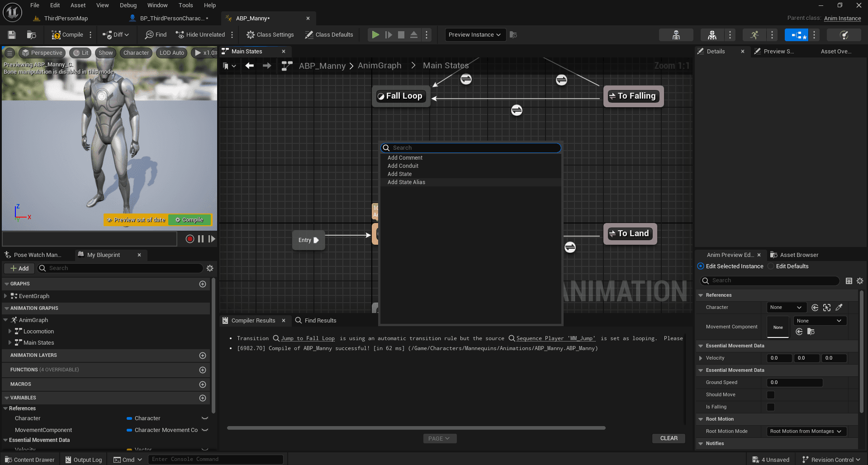
Task: Open the Debug menu
Action: tap(128, 5)
